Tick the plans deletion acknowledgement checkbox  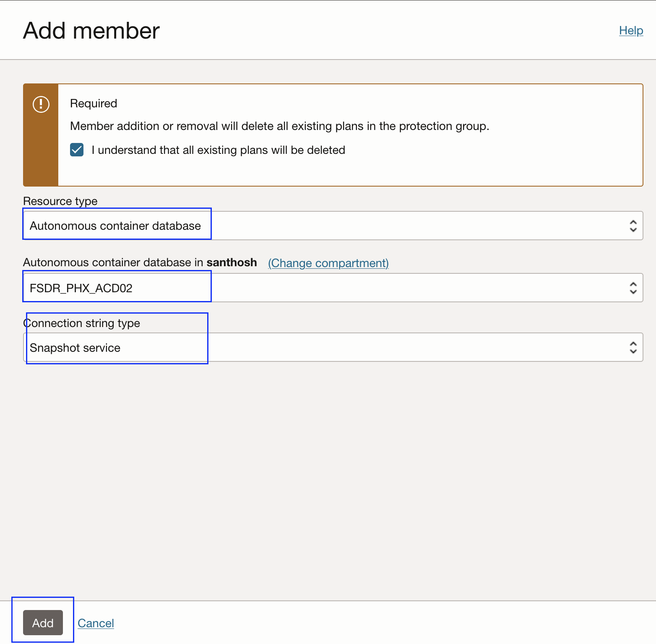tap(77, 150)
